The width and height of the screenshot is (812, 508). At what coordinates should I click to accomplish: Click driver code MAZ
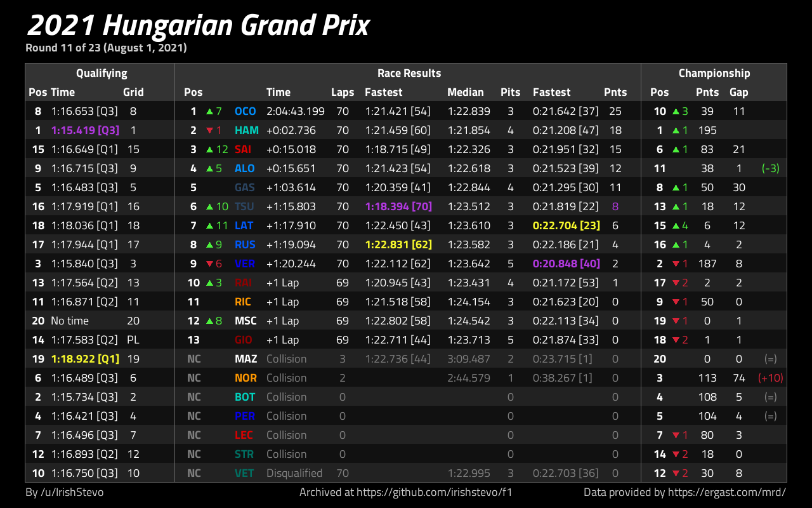[x=246, y=359]
